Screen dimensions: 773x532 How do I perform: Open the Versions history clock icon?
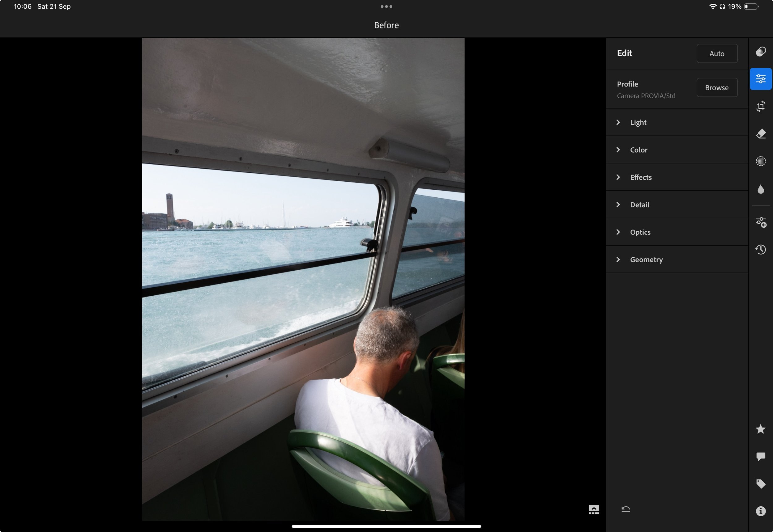[x=760, y=249]
